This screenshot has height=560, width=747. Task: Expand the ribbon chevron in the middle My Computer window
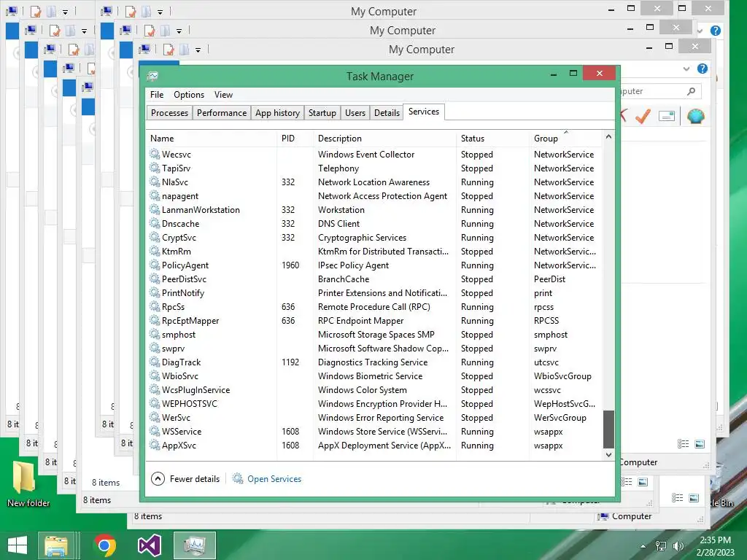point(700,31)
